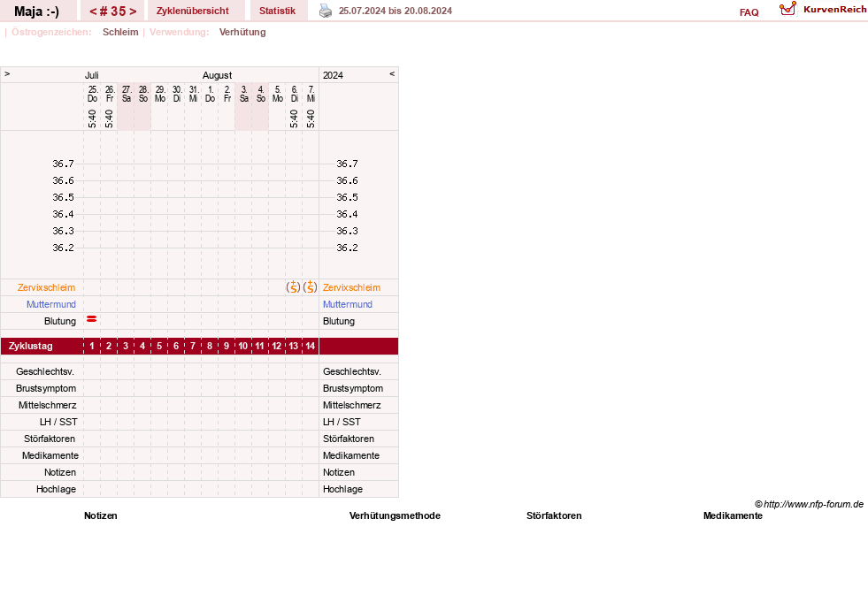Click the '7. Mi' date column header

pyautogui.click(x=311, y=94)
